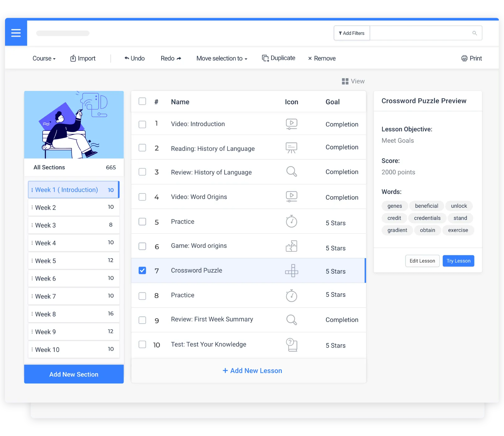Click Add New Lesson link
504x436 pixels.
pos(252,371)
